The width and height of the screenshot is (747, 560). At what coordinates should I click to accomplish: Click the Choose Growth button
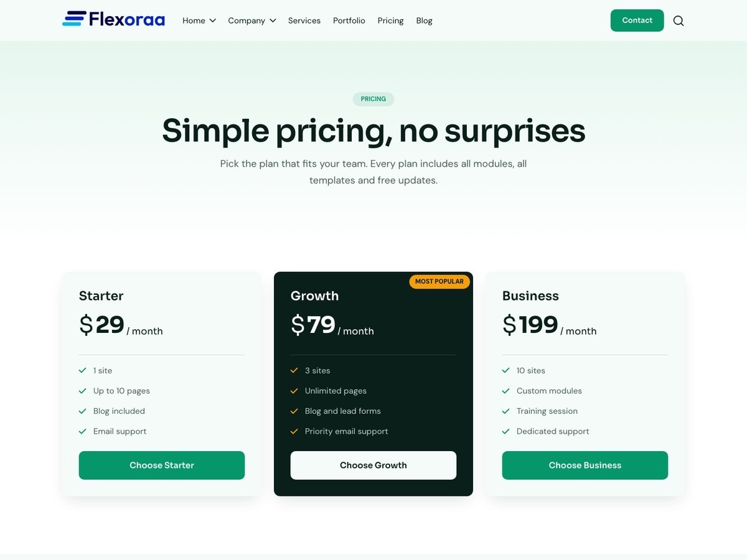tap(374, 465)
